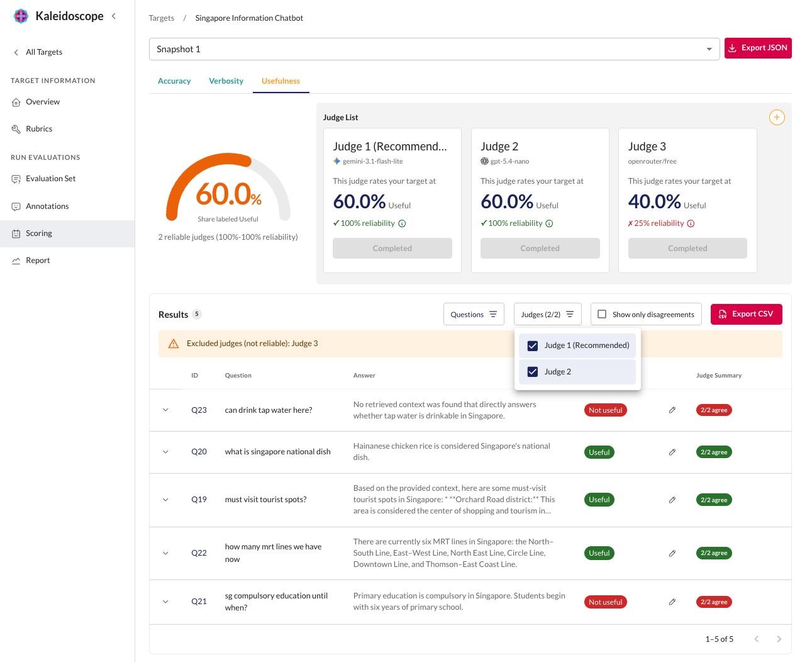This screenshot has width=812, height=662.
Task: Click the Not useful badge for Q23
Action: point(606,410)
